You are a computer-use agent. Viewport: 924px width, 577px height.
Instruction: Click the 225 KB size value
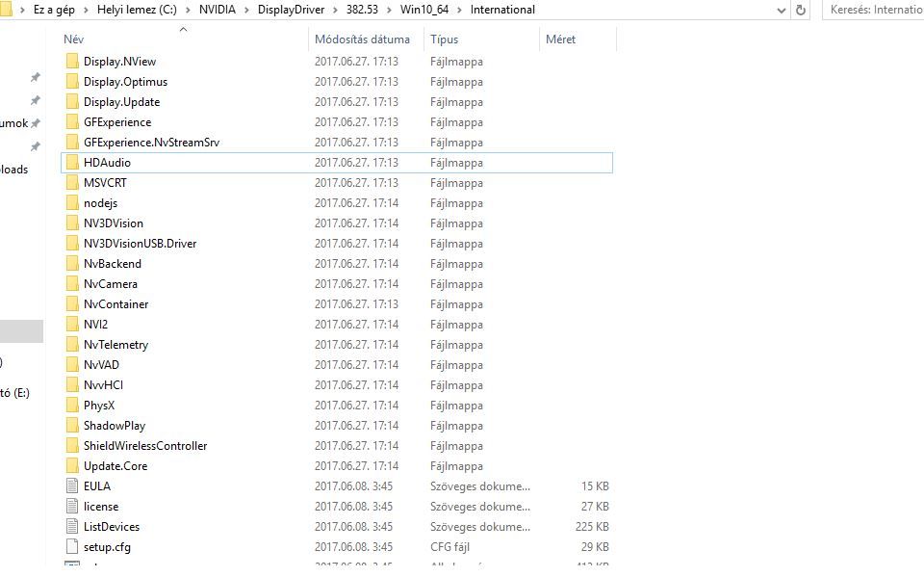coord(592,527)
